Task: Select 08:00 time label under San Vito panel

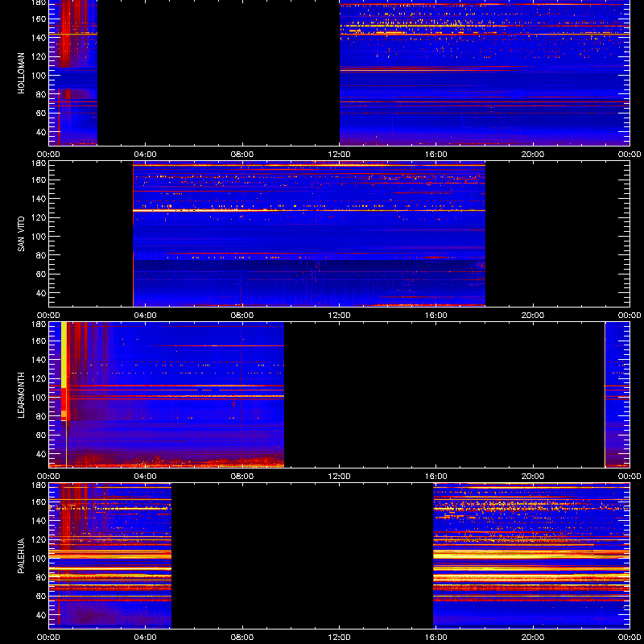Action: pyautogui.click(x=242, y=316)
